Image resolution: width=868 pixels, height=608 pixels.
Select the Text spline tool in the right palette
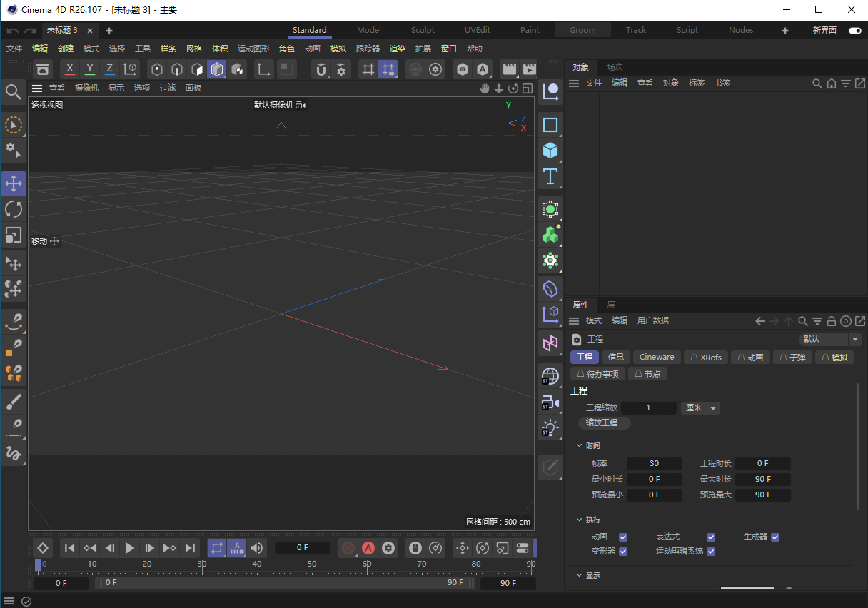tap(550, 176)
